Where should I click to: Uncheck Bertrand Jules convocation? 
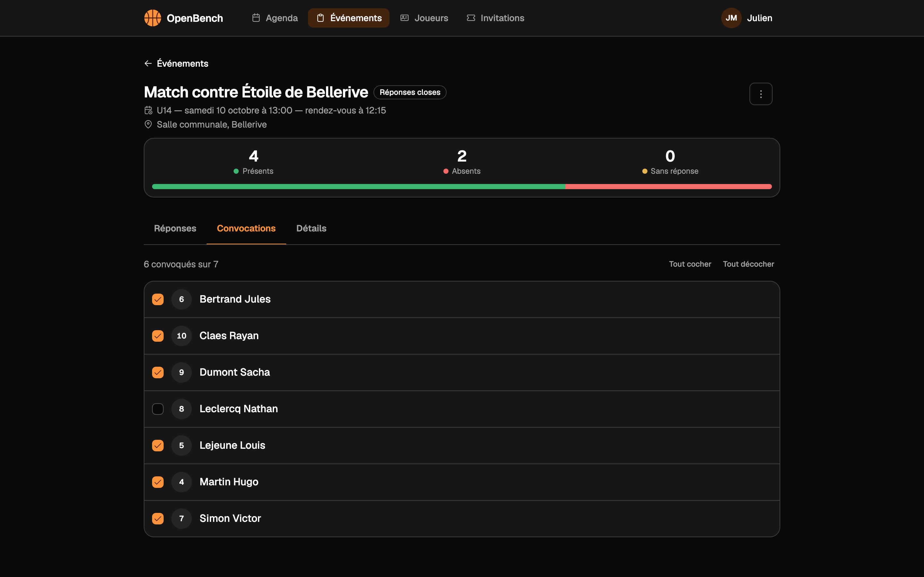[x=158, y=299]
